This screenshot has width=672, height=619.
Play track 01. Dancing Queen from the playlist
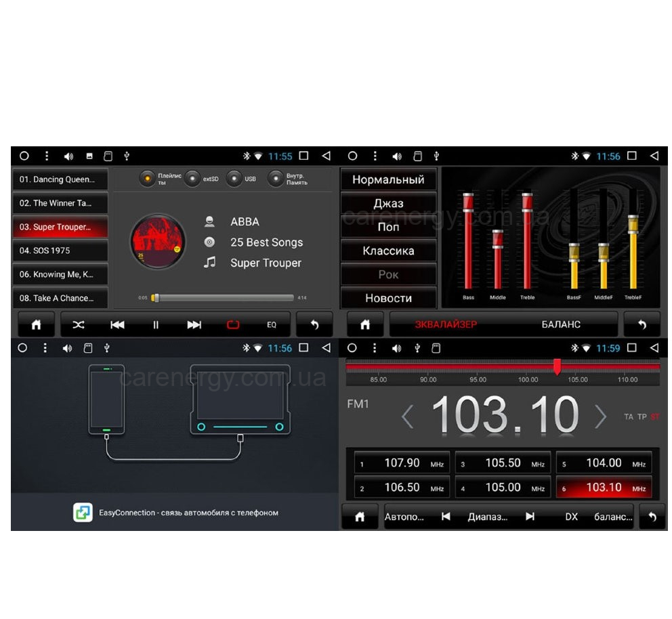61,179
